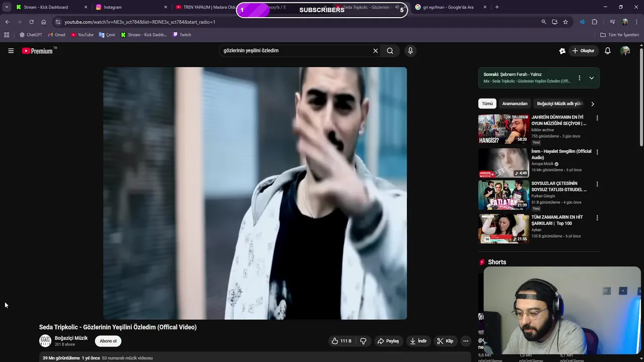Open Tüm Yer İşaretleri bookmarks folder
The image size is (644, 362).
point(620,35)
